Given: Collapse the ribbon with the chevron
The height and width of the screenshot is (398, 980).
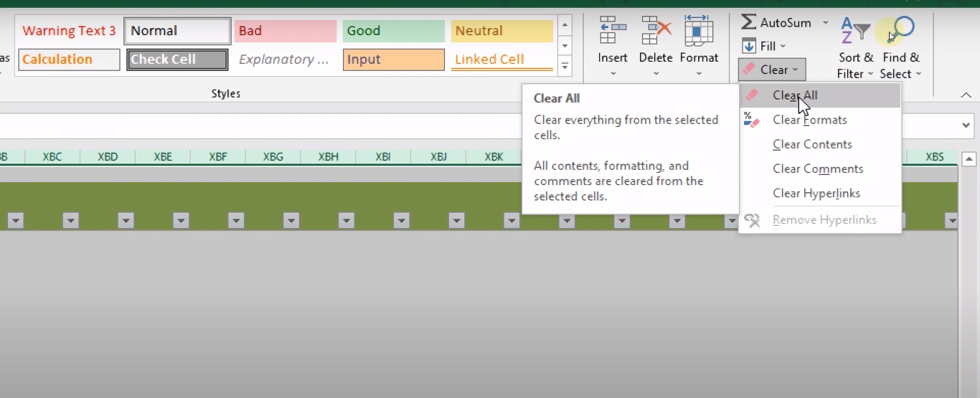Looking at the screenshot, I should pos(966,95).
